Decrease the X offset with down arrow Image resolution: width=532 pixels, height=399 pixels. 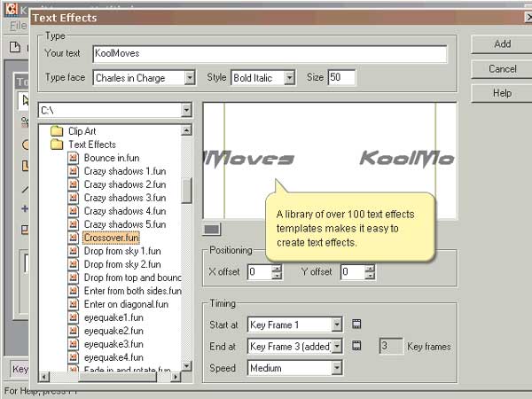tap(277, 276)
